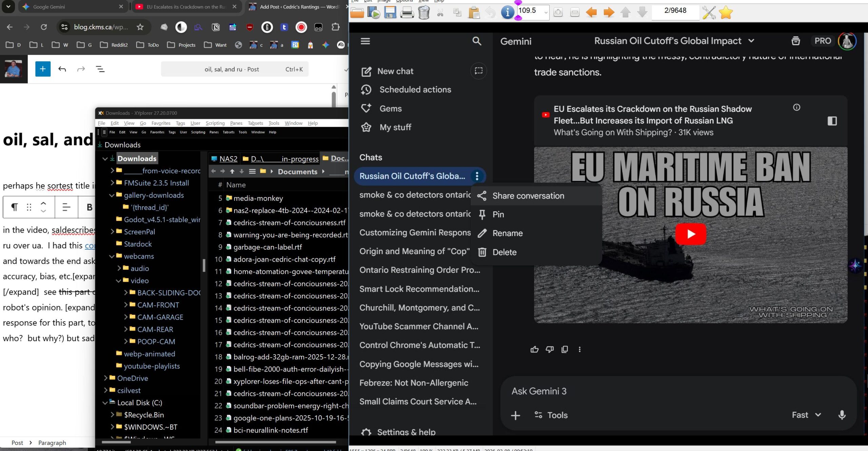Click New chat in Gemini sidebar
Screen dimensions: 868x451
tap(395, 71)
